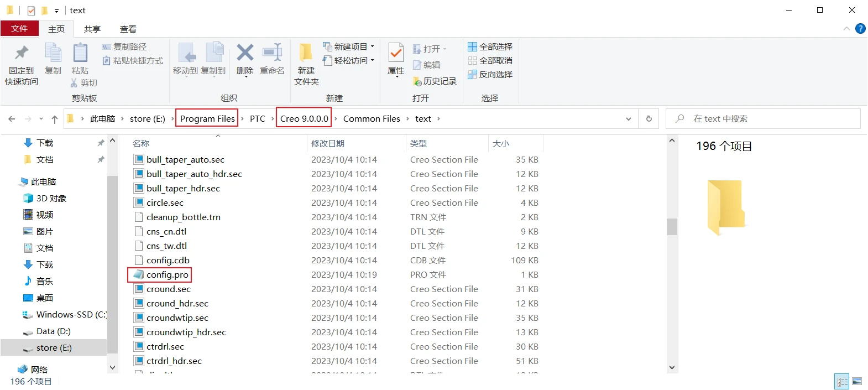Navigate to Program Files in breadcrumb

point(207,119)
